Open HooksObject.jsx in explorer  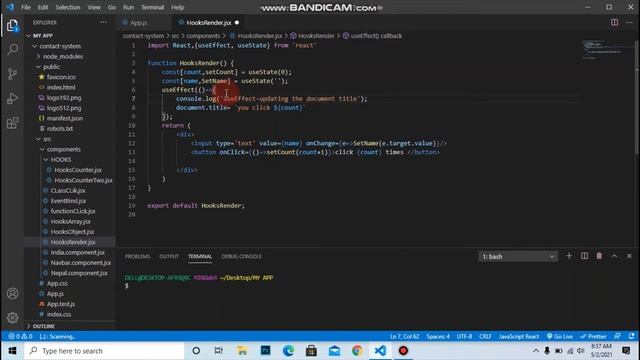click(72, 231)
